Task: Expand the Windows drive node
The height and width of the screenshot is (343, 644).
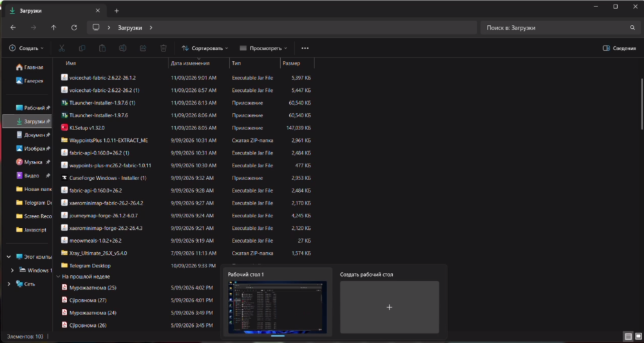Action: (12, 270)
